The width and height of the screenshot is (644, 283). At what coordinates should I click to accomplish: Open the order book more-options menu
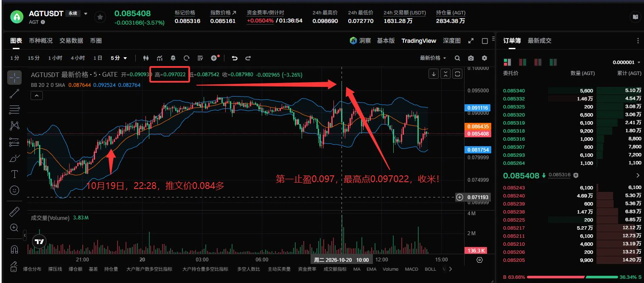[638, 41]
